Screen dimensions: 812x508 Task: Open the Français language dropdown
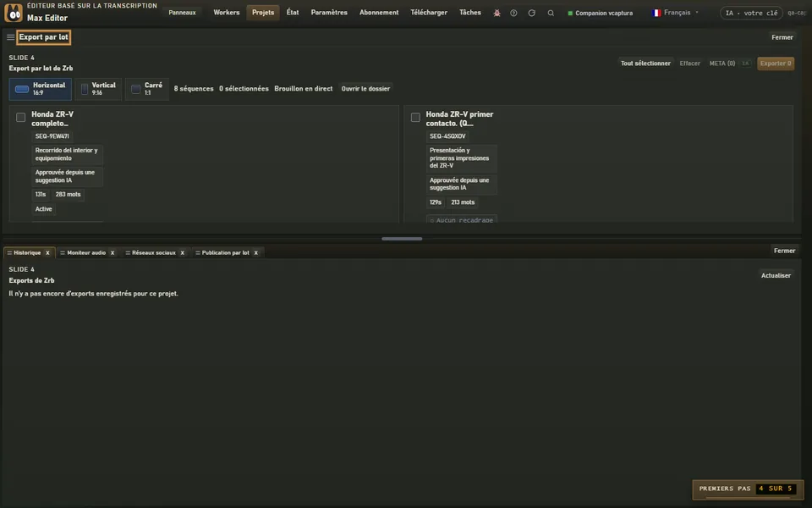coord(676,13)
